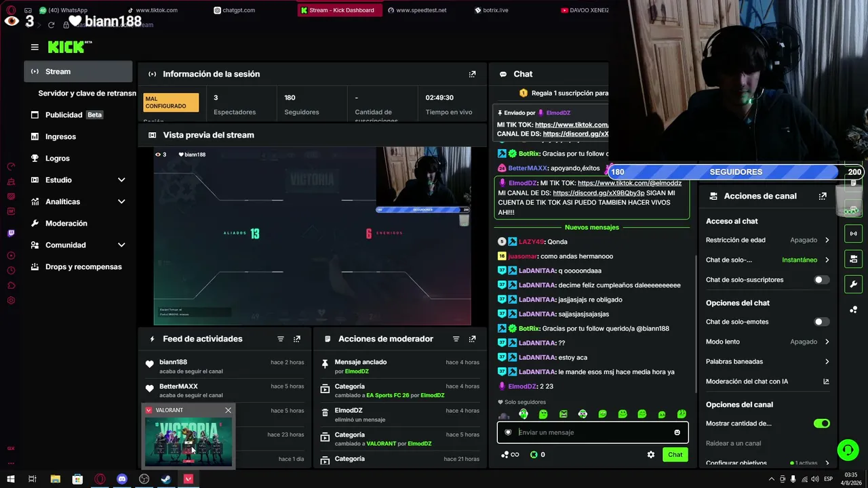This screenshot has height=488, width=868.
Task: Pop out the Feed de actividades panel
Action: coord(297,339)
